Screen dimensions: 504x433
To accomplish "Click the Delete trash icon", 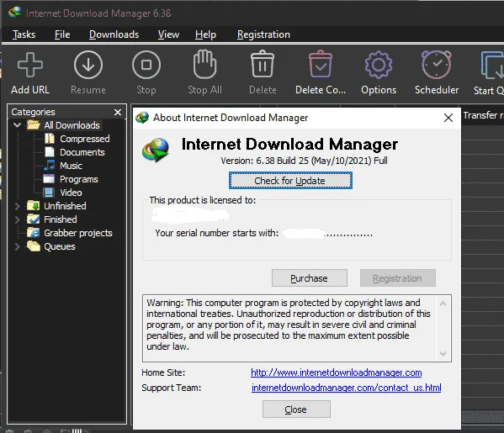I will click(x=263, y=64).
